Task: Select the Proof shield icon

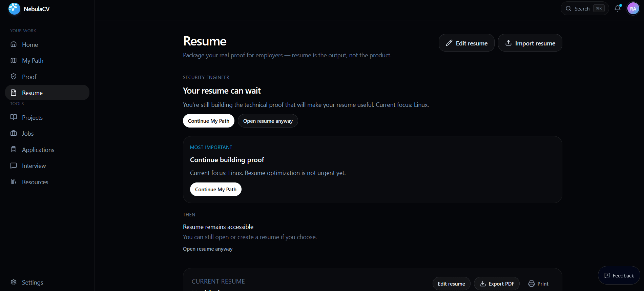Action: (x=14, y=77)
